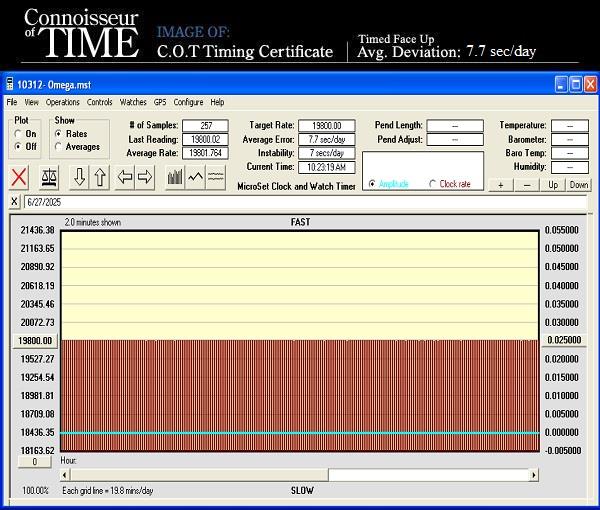Select Averages under Show
600x510 pixels.
59,147
